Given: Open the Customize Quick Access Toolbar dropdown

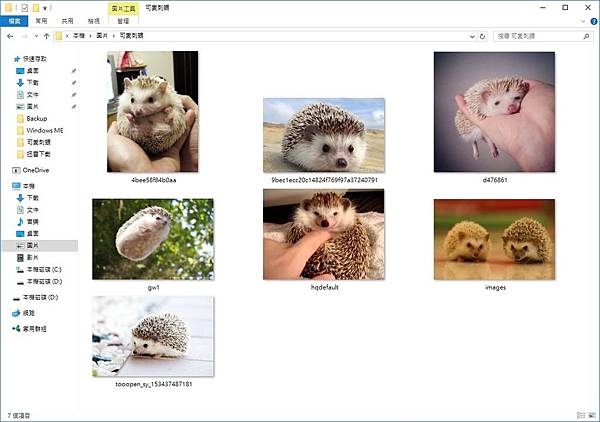Looking at the screenshot, I should click(45, 8).
